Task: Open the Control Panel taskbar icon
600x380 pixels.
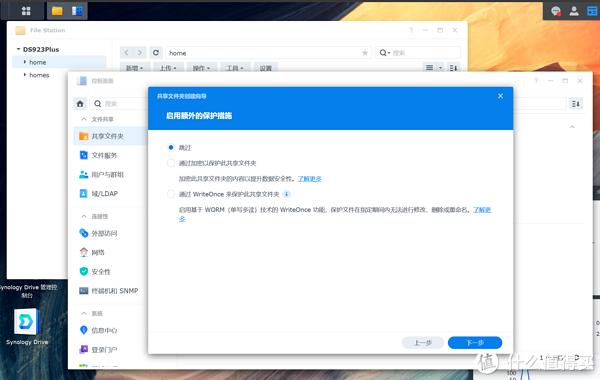Action: tap(77, 11)
